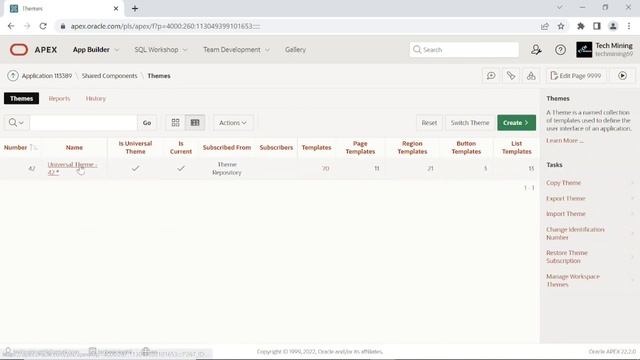Click the Learn More link
Image resolution: width=640 pixels, height=360 pixels.
[x=564, y=140]
